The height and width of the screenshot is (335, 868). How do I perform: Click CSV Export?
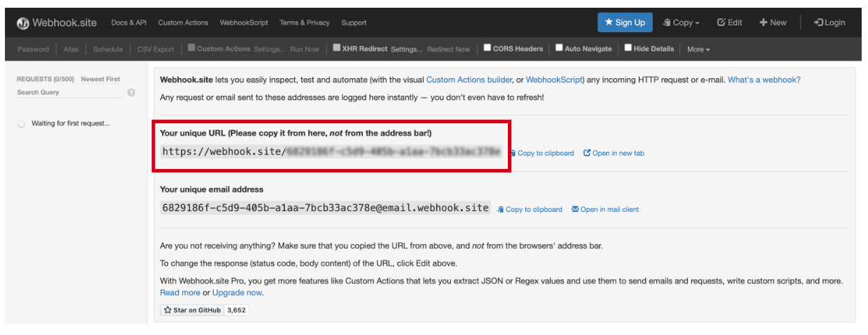coord(155,49)
